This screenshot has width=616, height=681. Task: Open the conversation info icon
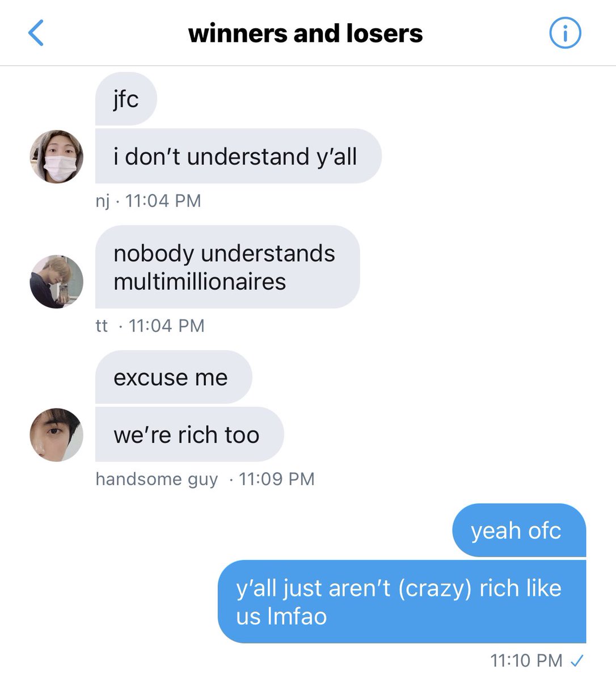[x=565, y=33]
